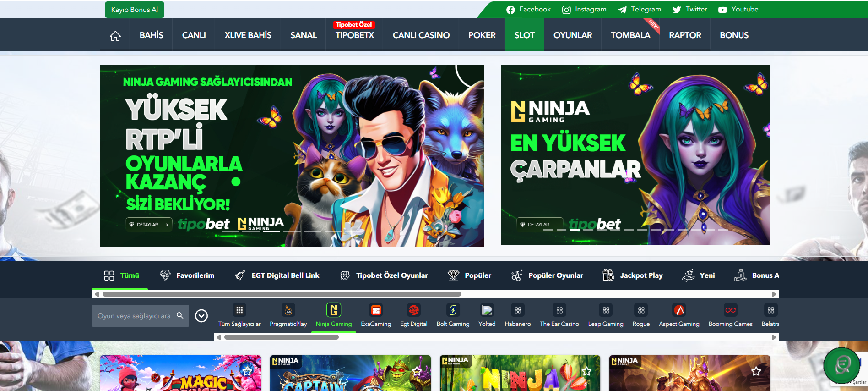
Task: Select the ExaGaming provider icon
Action: click(x=376, y=311)
